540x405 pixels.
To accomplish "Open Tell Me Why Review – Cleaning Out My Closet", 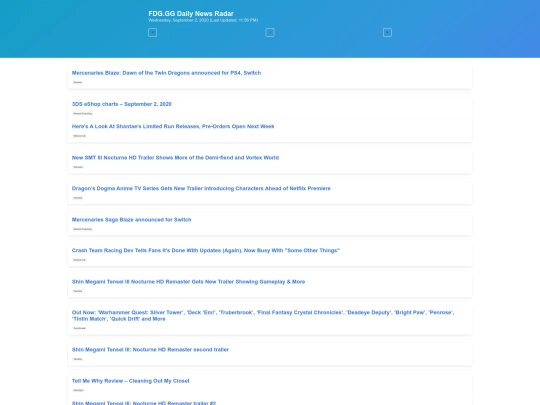I will [x=131, y=381].
